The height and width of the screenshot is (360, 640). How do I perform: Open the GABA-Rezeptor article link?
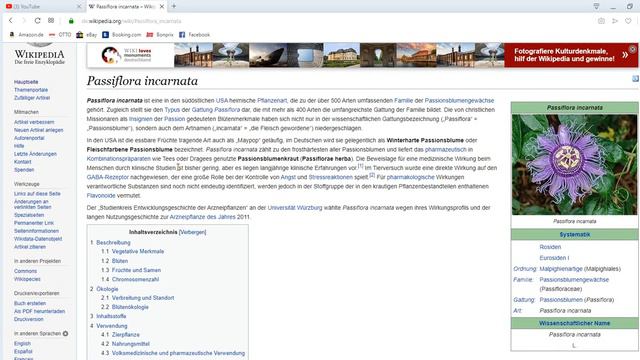108,177
